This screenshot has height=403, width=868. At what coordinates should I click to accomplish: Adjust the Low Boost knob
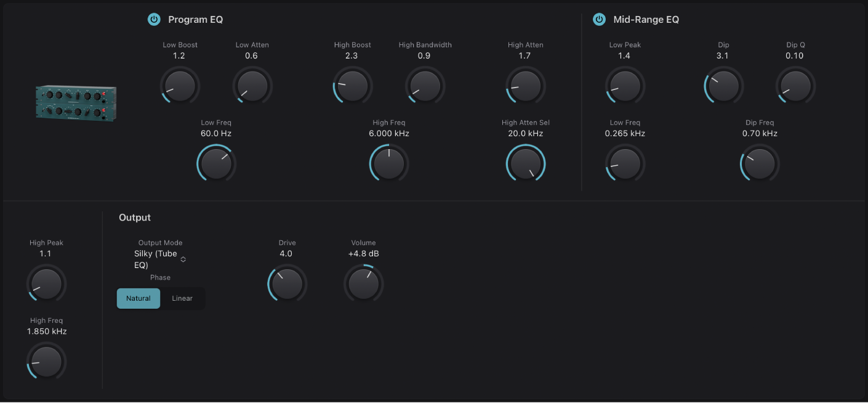pyautogui.click(x=179, y=86)
